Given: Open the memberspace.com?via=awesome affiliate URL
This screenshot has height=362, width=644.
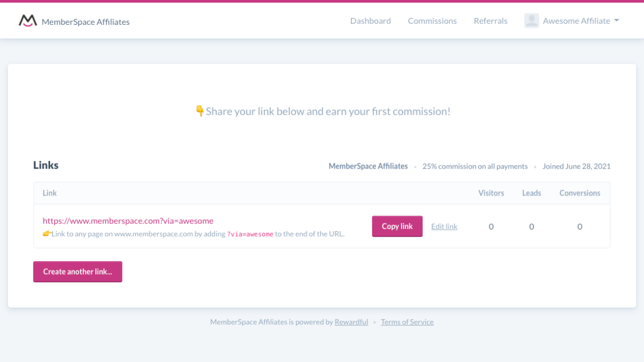Looking at the screenshot, I should point(128,221).
